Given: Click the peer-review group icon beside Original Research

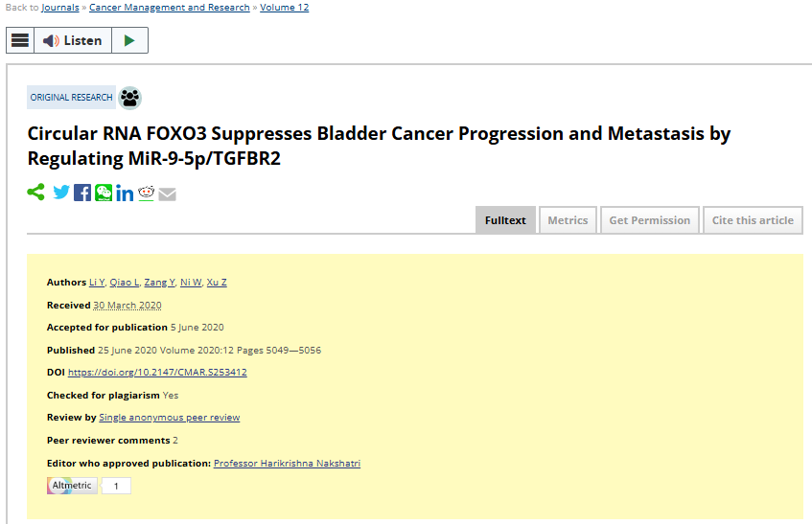Looking at the screenshot, I should [x=130, y=98].
